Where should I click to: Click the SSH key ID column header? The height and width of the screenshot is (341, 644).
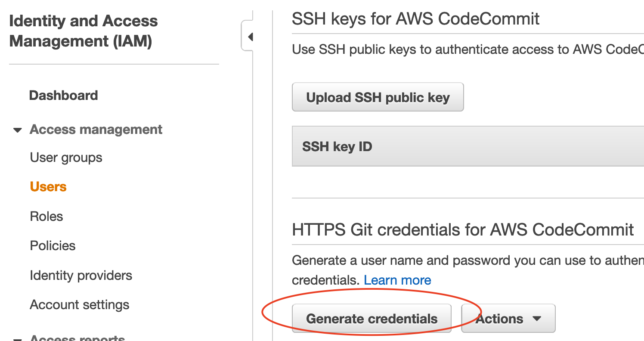337,147
